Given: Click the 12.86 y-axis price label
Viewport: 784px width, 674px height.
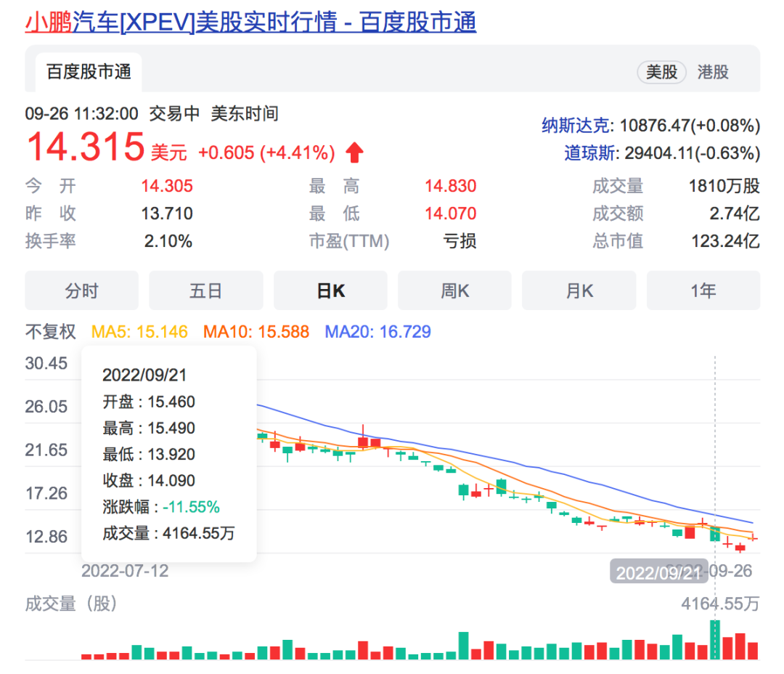Looking at the screenshot, I should pyautogui.click(x=46, y=537).
